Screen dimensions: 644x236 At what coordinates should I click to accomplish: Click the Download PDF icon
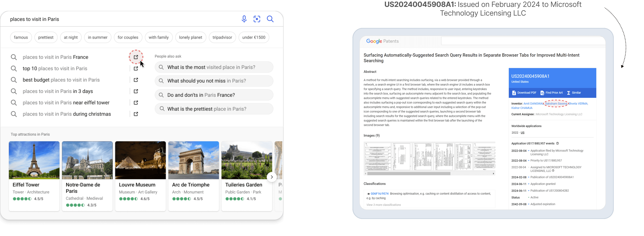tap(514, 93)
